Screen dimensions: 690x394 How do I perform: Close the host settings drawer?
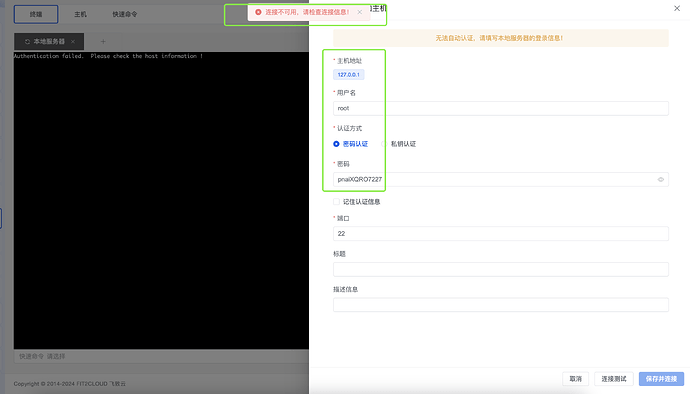coord(677,8)
